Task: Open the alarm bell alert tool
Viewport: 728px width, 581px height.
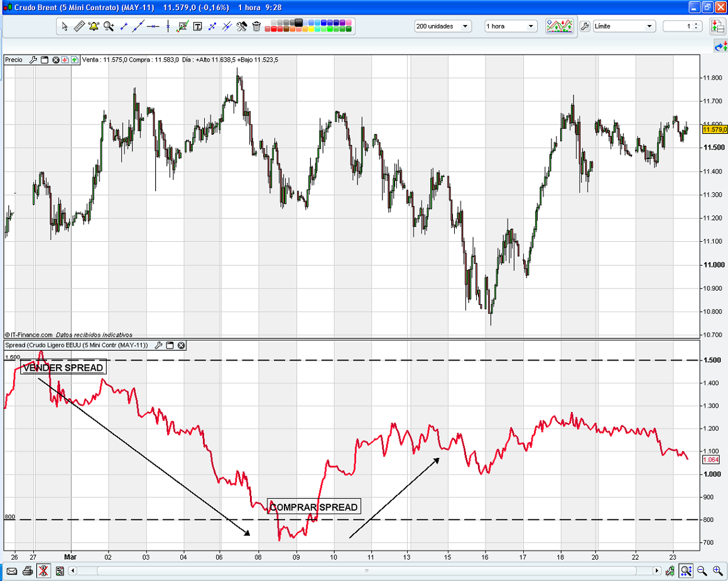Action: pos(94,26)
